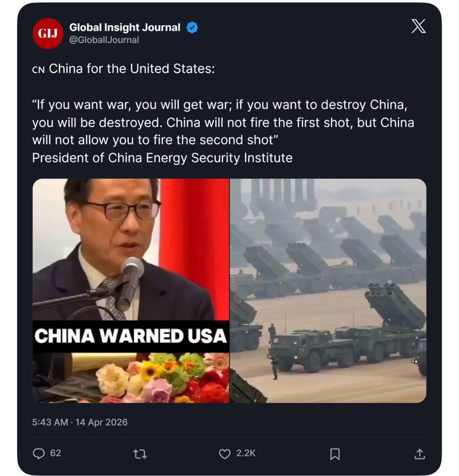Image resolution: width=459 pixels, height=476 pixels.
Task: Click the 2.2K likes count
Action: [x=246, y=453]
